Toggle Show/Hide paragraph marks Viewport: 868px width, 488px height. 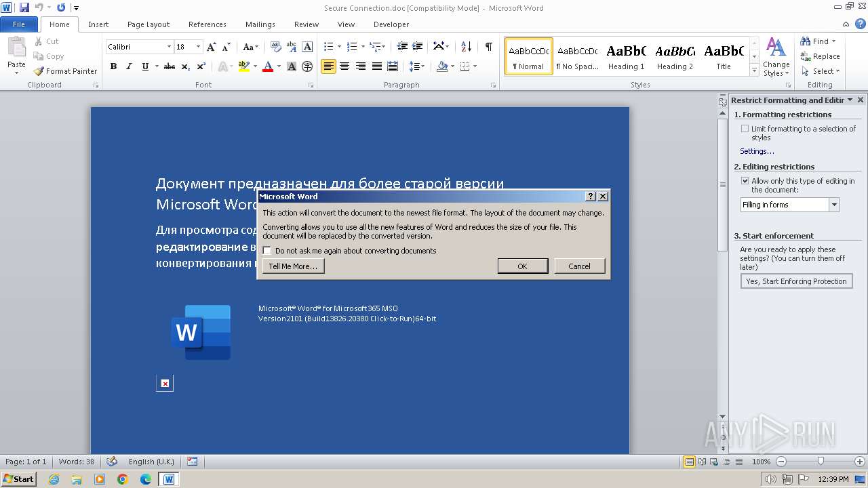point(488,47)
